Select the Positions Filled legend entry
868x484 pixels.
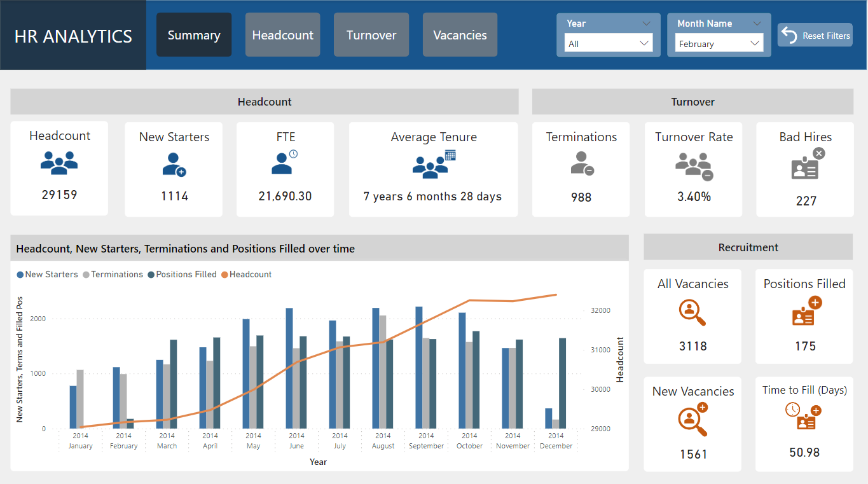(x=183, y=275)
